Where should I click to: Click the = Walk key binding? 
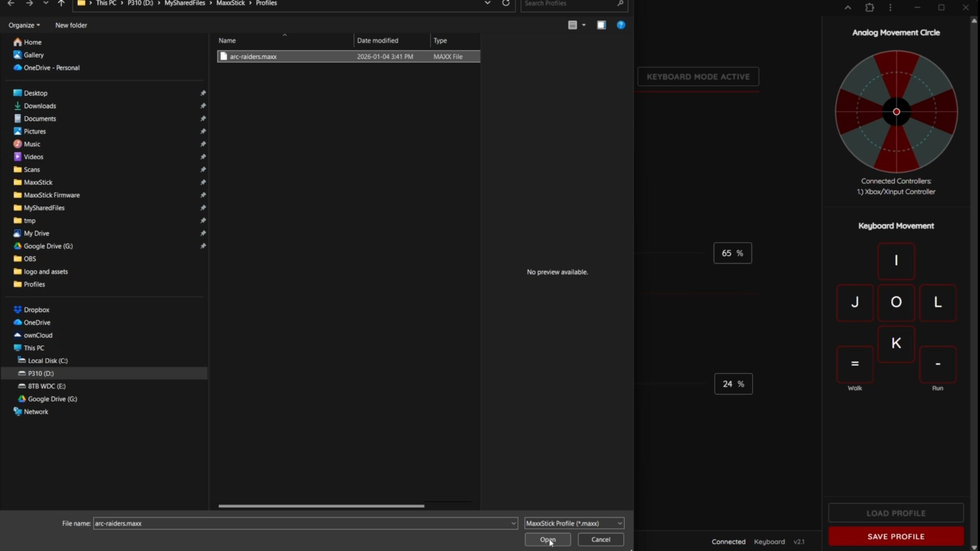point(855,364)
